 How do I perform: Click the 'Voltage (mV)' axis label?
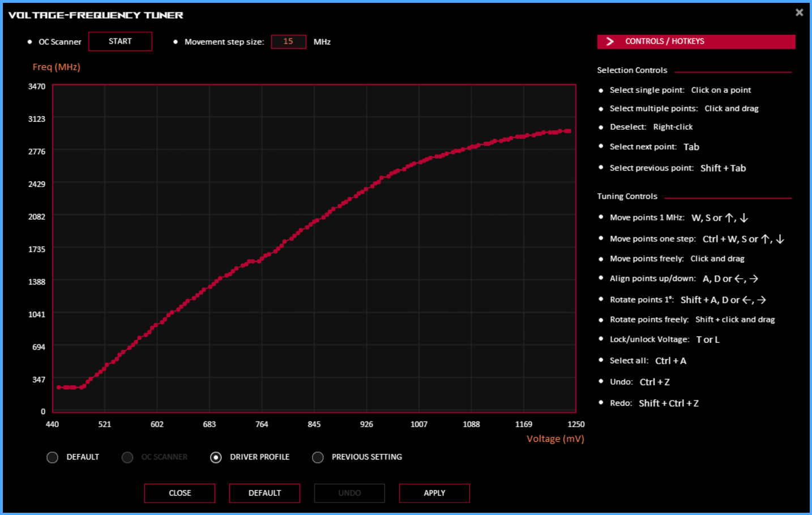[x=555, y=439]
